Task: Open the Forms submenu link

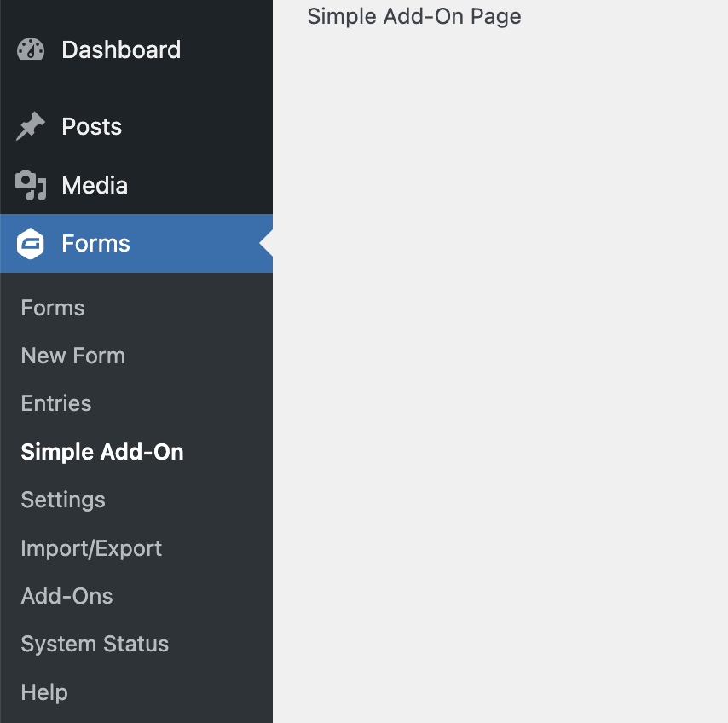Action: [x=53, y=308]
